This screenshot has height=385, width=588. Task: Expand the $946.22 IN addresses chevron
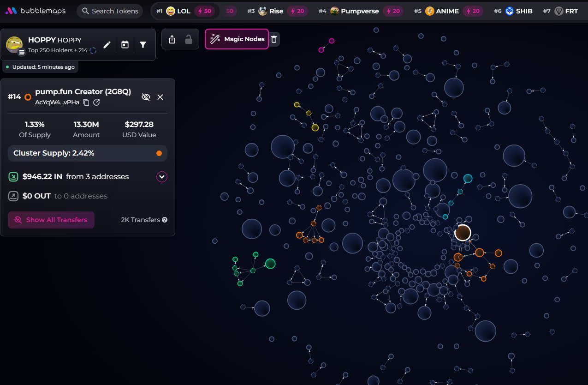click(161, 177)
